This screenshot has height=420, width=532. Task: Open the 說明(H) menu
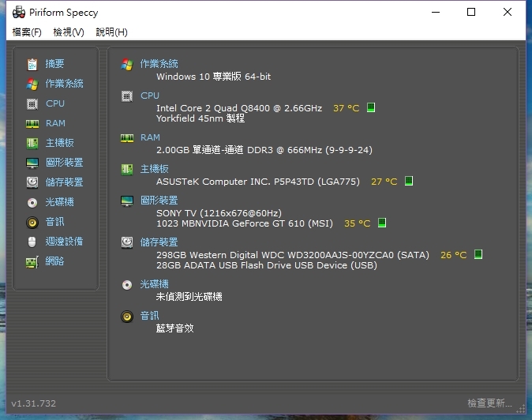[x=111, y=32]
